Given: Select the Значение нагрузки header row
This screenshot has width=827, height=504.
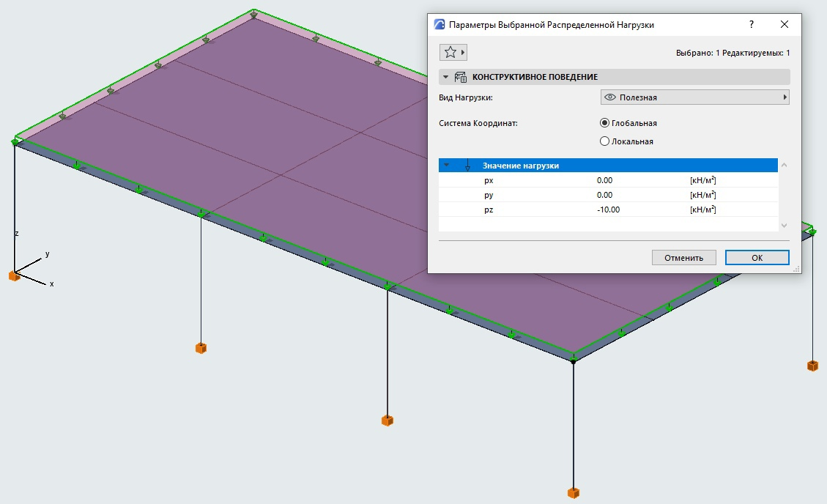Looking at the screenshot, I should (608, 166).
